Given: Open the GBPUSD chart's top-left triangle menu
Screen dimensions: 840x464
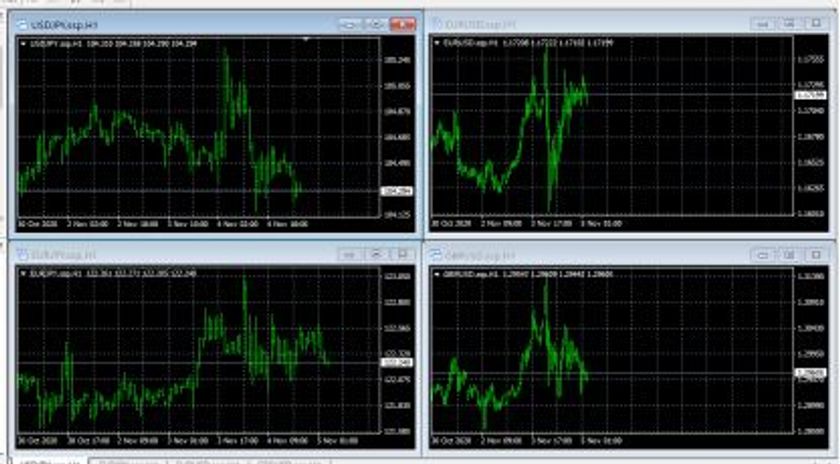Looking at the screenshot, I should [x=437, y=274].
